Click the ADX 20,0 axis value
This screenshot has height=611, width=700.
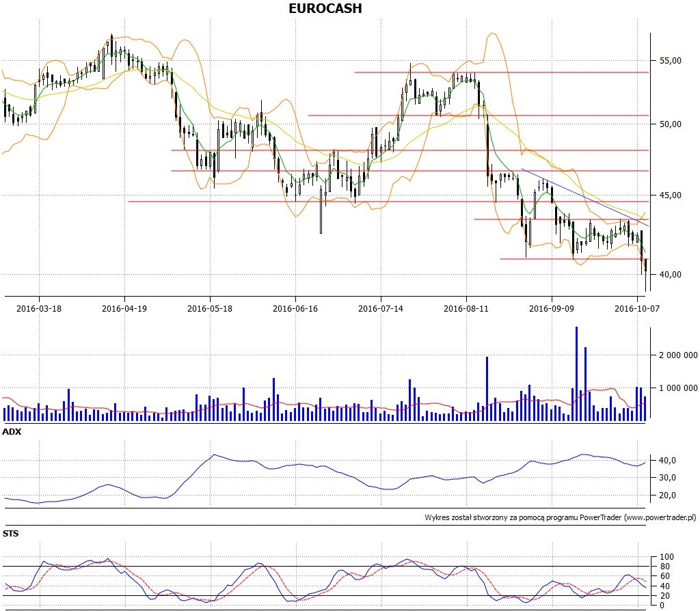667,495
